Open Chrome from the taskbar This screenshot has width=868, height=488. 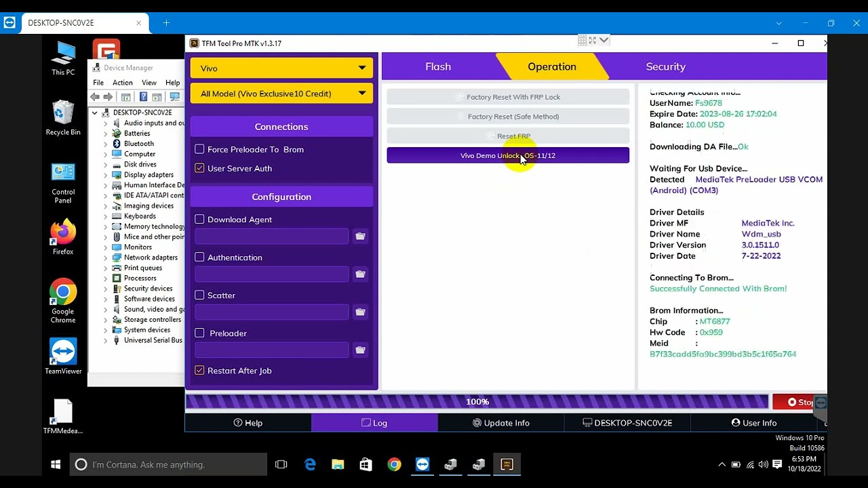coord(394,464)
